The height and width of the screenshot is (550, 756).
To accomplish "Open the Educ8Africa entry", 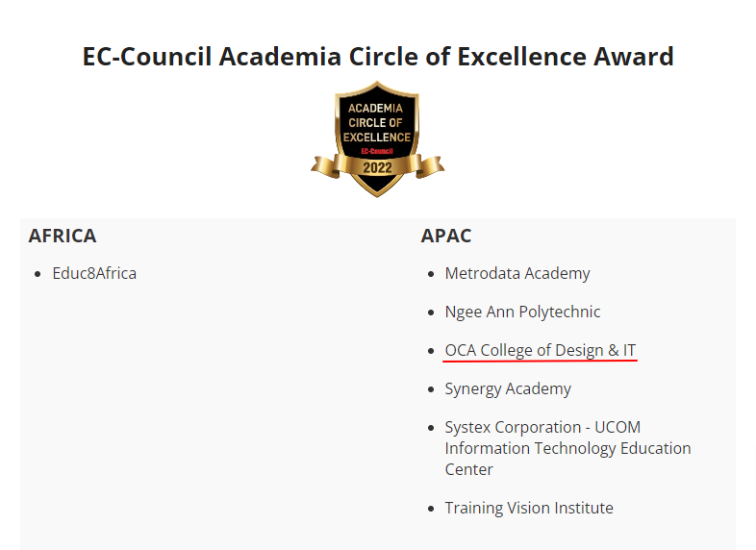I will coord(94,273).
